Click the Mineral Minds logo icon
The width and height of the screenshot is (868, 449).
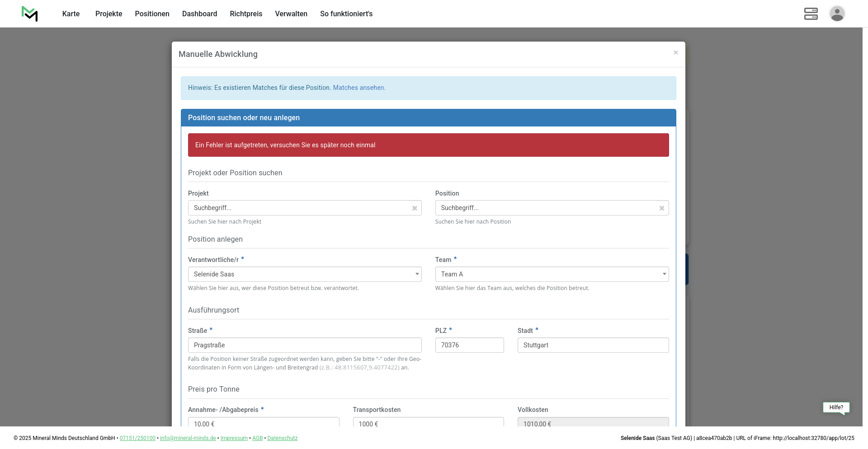(x=30, y=14)
